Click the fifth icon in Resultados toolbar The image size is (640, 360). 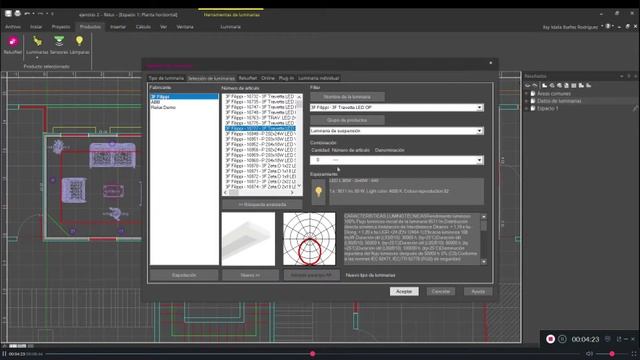point(559,85)
